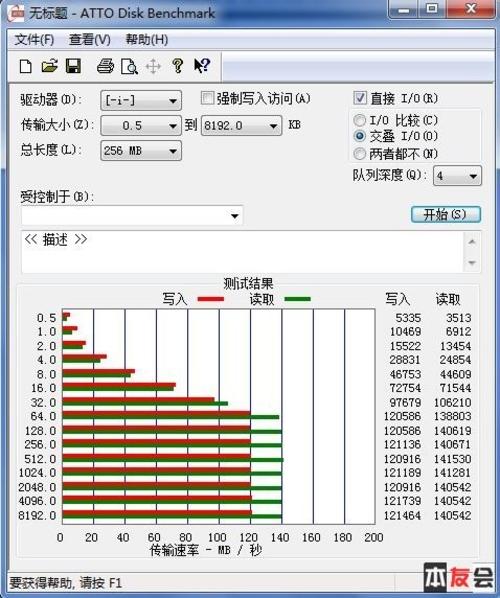Click the 开始(S) start button
The height and width of the screenshot is (598, 500).
click(x=445, y=214)
